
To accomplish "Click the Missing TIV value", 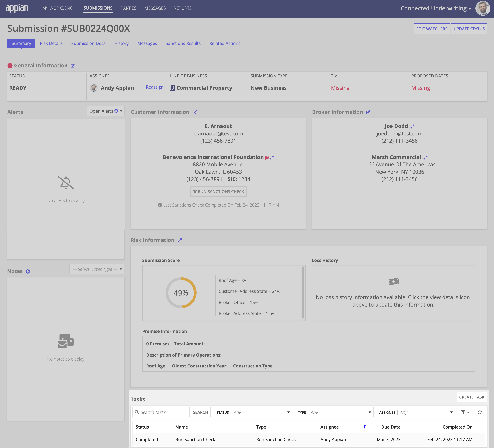I will (340, 88).
